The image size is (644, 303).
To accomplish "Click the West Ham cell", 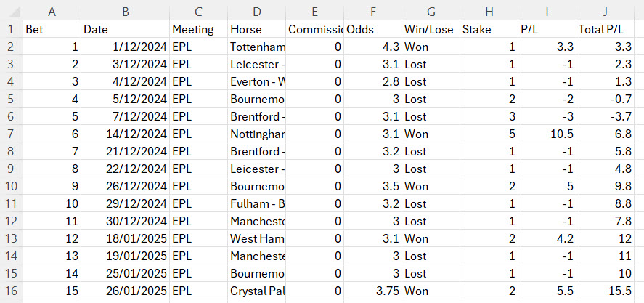I will (257, 238).
